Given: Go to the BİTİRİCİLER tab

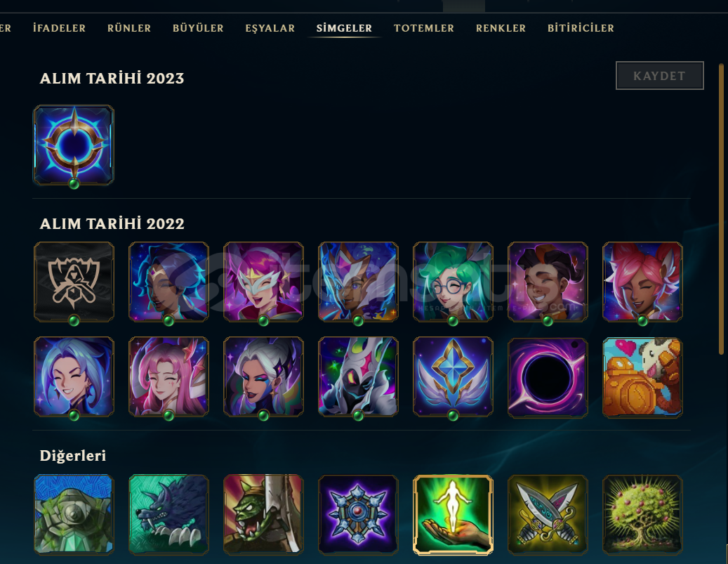Looking at the screenshot, I should [581, 28].
